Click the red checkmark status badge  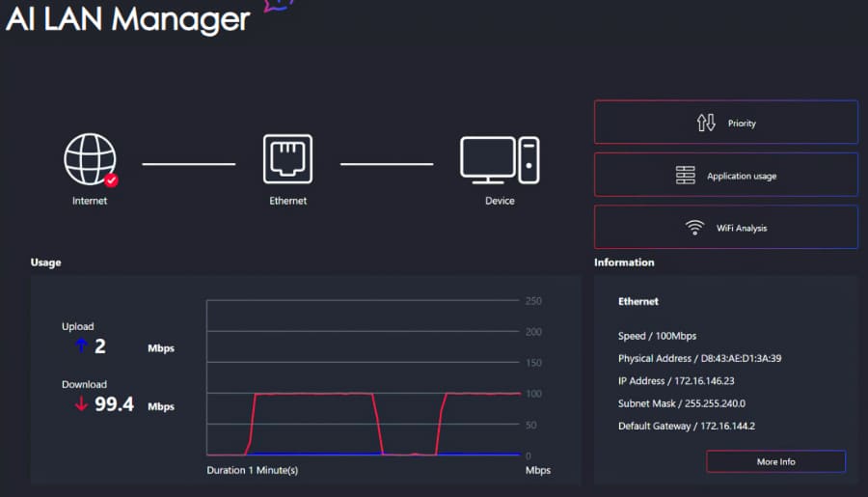pos(112,179)
